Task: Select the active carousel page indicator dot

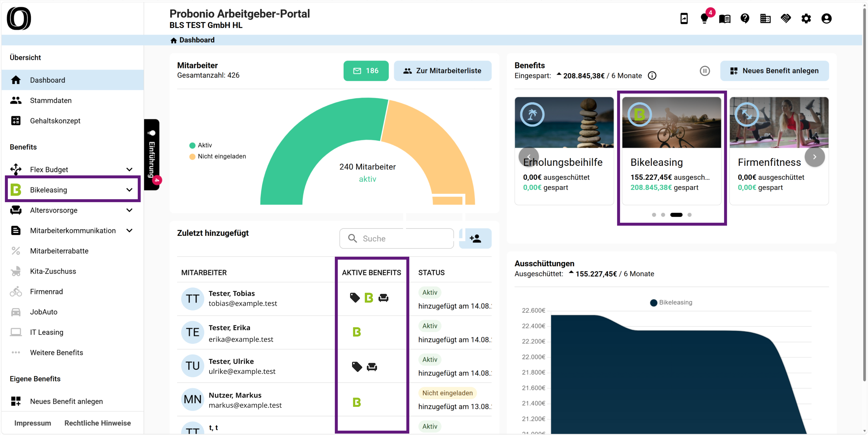Action: [x=676, y=215]
